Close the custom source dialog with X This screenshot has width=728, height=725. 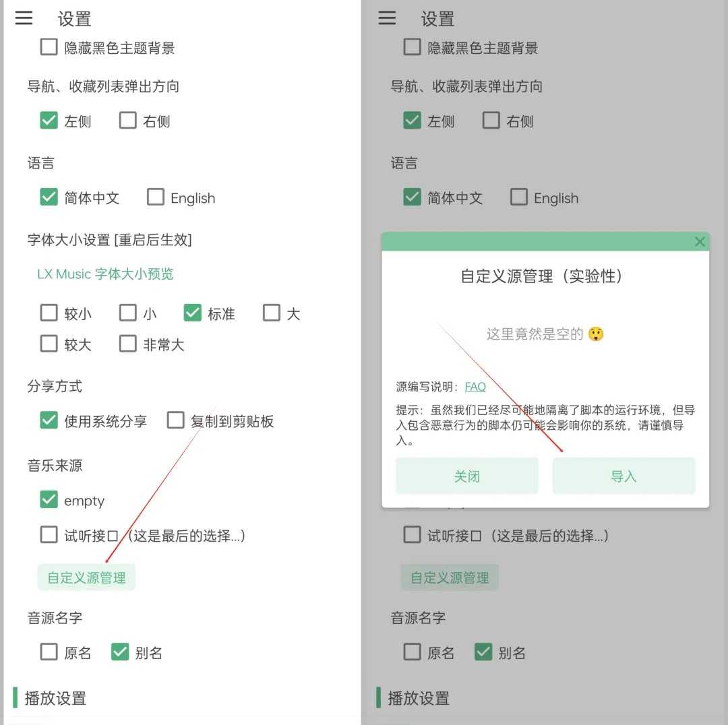click(700, 241)
